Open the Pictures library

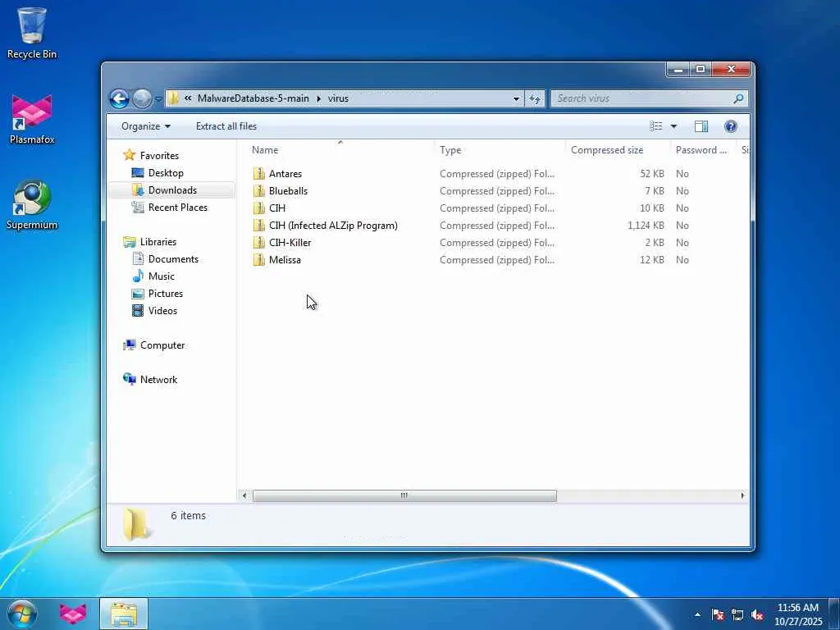click(x=165, y=294)
